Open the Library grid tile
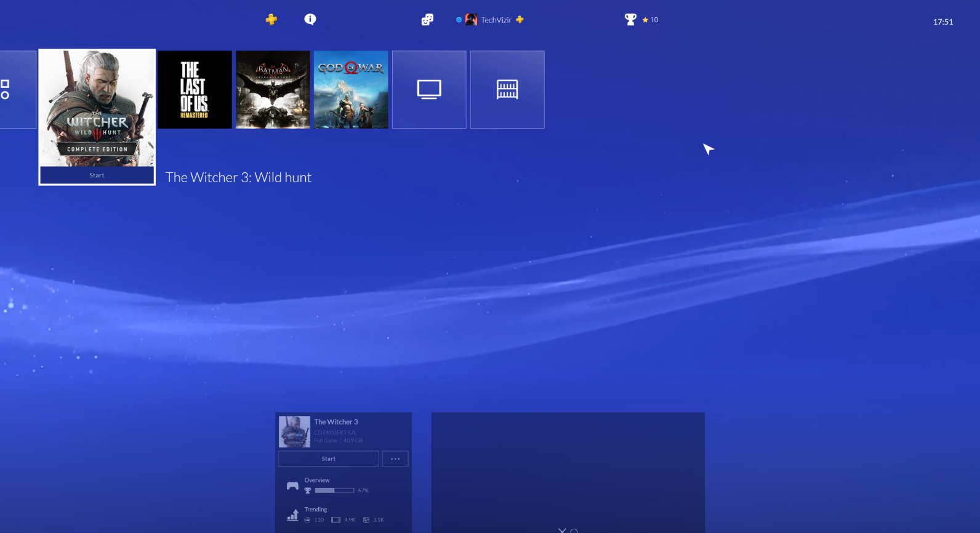The width and height of the screenshot is (980, 533). click(x=507, y=90)
